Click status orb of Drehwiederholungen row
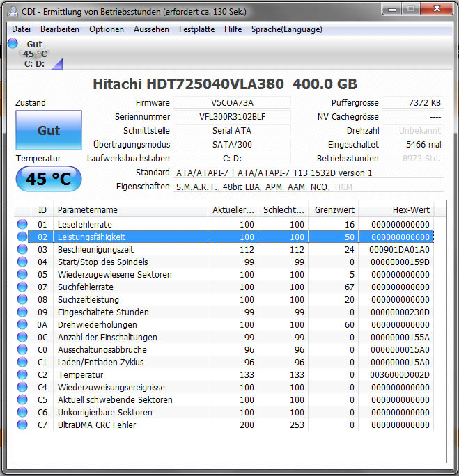Image resolution: width=459 pixels, height=476 pixels. click(x=22, y=324)
